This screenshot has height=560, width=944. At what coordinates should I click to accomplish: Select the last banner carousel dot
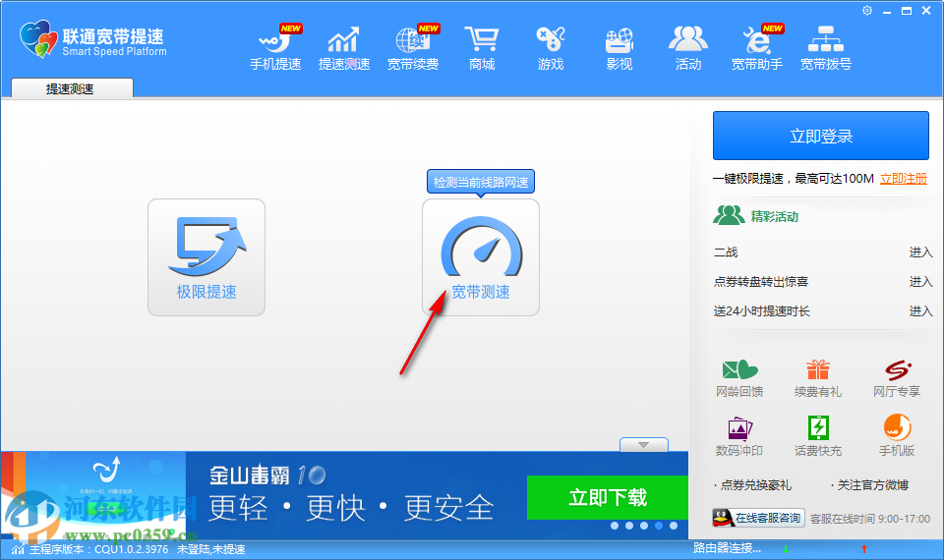(673, 526)
